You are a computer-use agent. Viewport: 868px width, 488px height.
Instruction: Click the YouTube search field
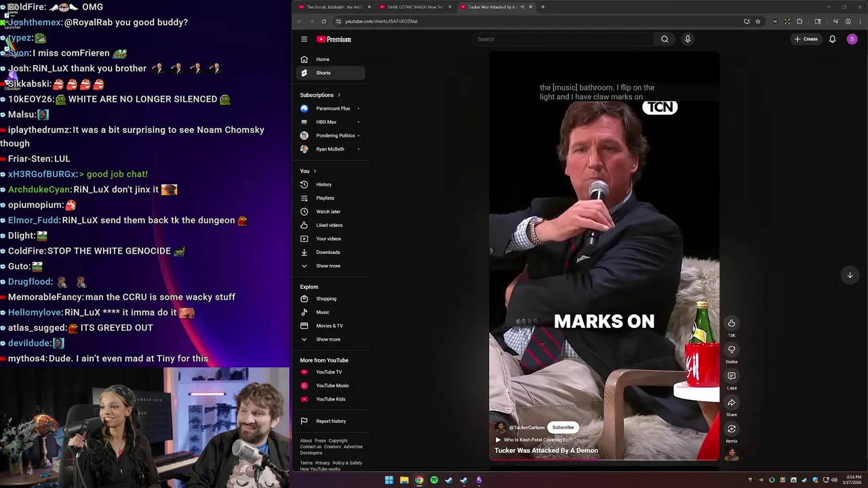click(563, 39)
